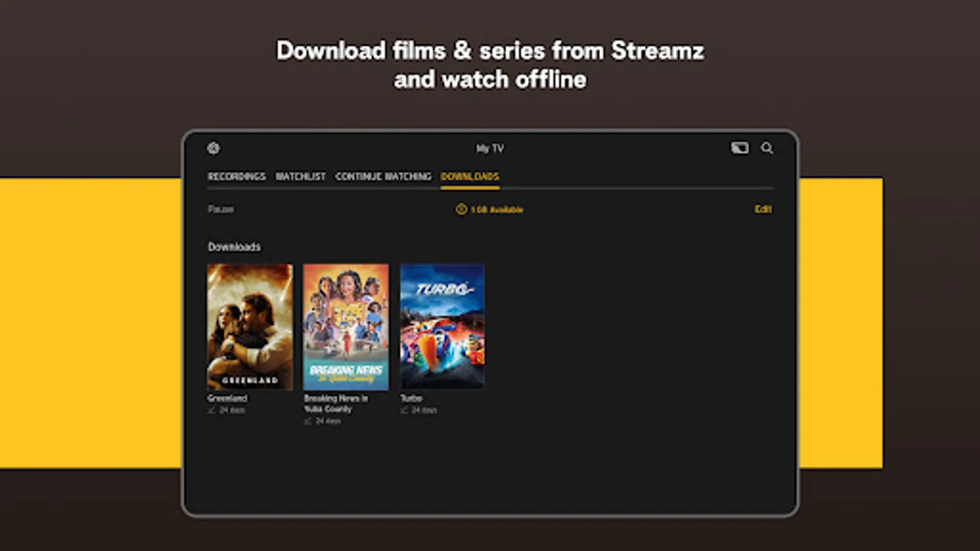Click "24 days" under Turbo
The width and height of the screenshot is (980, 551).
pyautogui.click(x=424, y=410)
